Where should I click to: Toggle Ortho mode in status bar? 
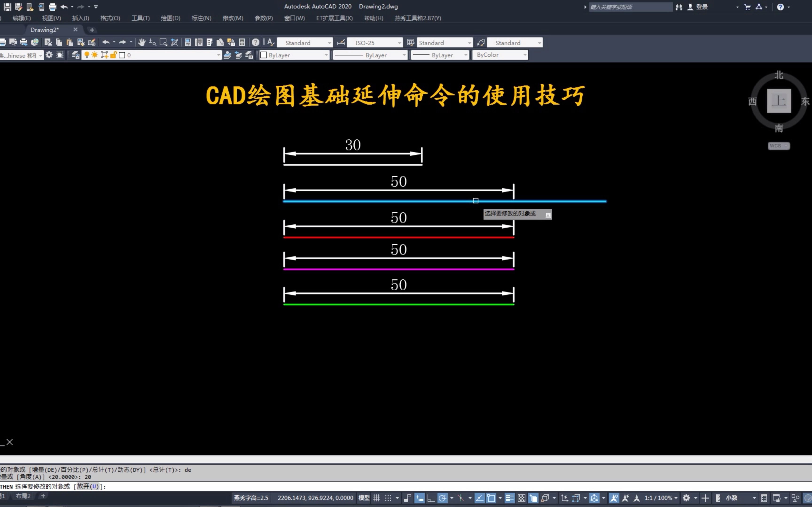431,498
